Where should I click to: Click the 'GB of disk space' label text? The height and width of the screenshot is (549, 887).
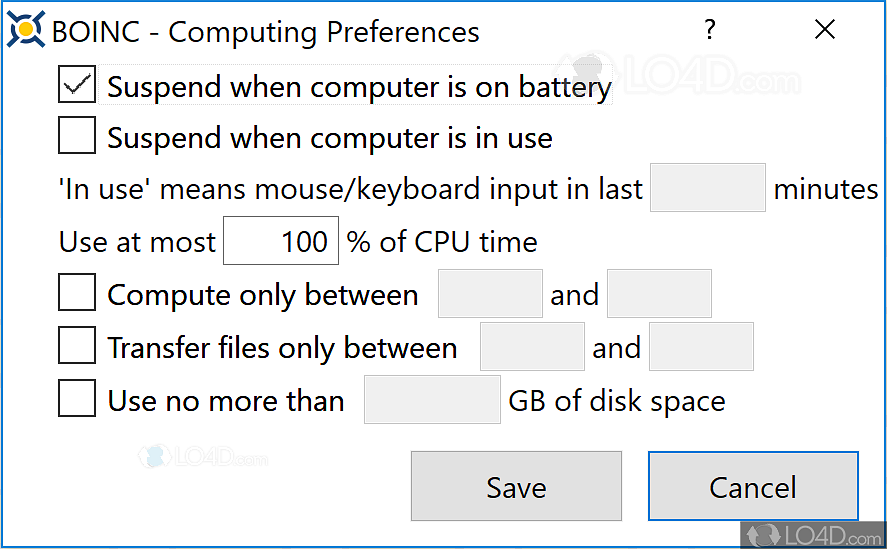pos(617,401)
